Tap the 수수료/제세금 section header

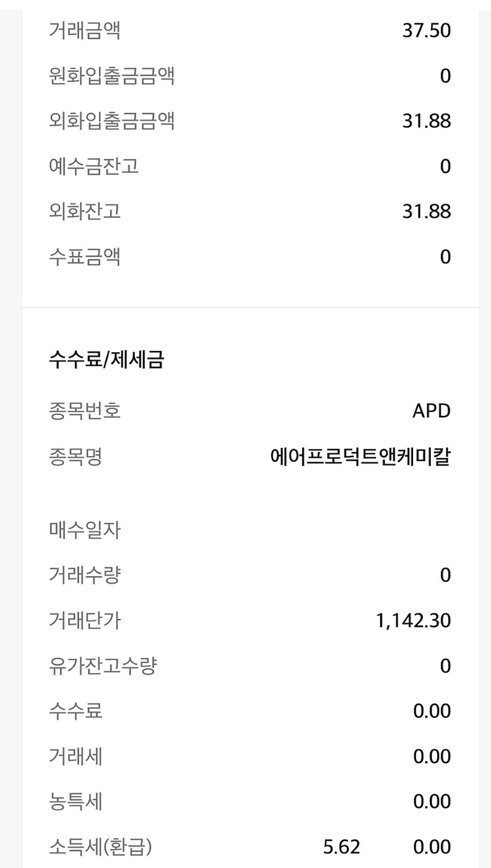coord(106,360)
